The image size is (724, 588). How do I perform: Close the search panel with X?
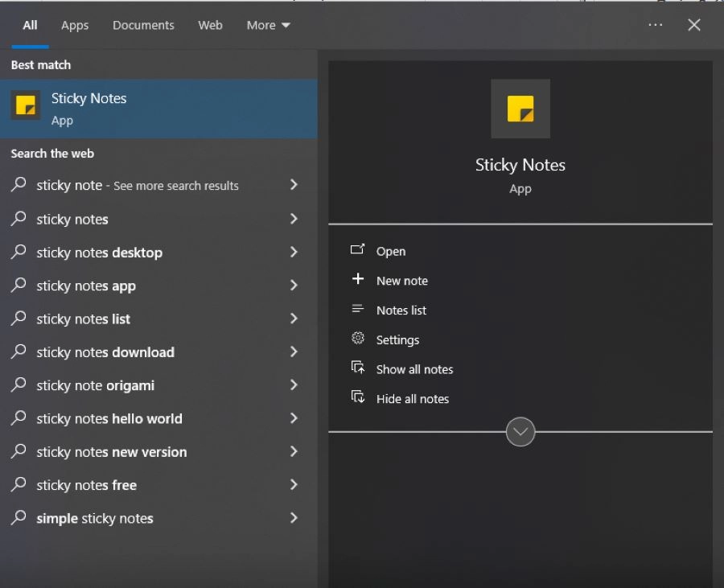click(694, 25)
